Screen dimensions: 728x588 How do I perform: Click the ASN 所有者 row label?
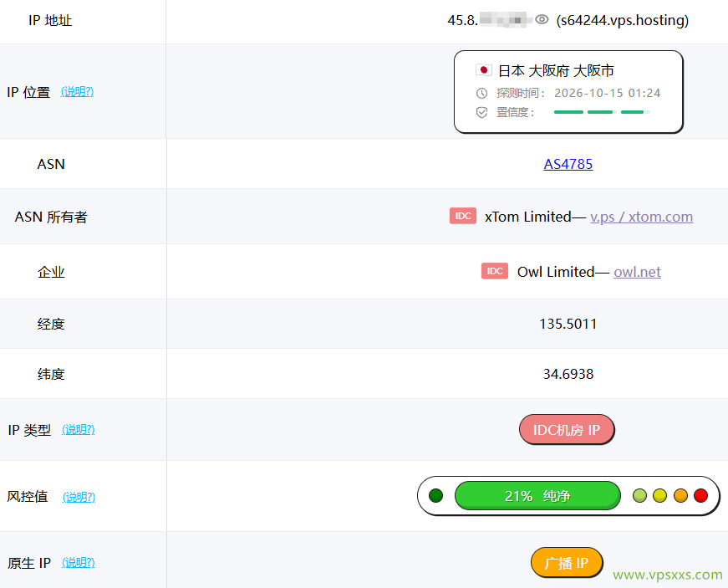(x=51, y=217)
